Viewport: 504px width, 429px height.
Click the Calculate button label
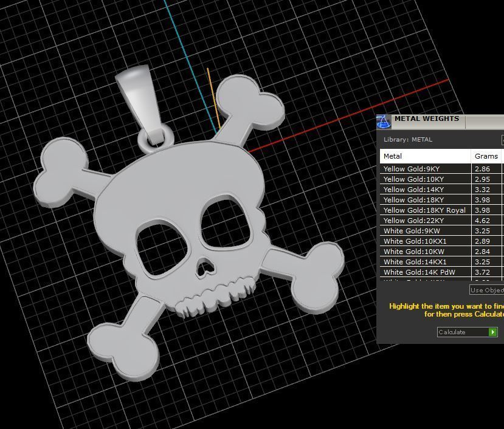coord(452,332)
